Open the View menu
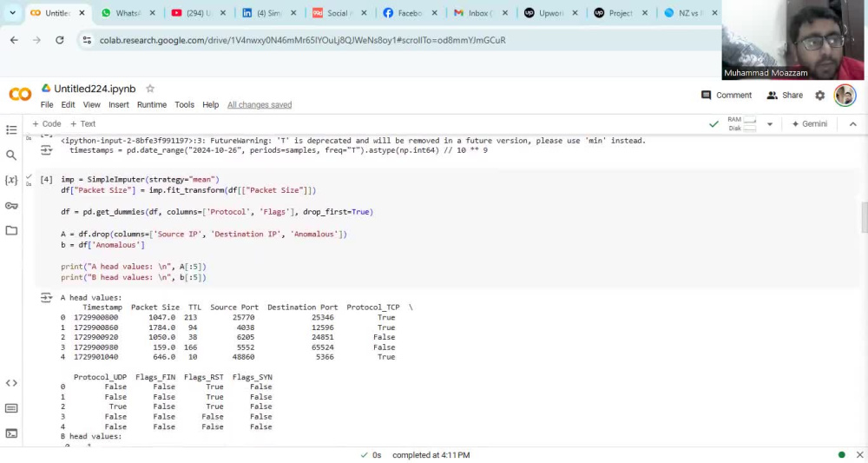Image resolution: width=868 pixels, height=463 pixels. [92, 104]
